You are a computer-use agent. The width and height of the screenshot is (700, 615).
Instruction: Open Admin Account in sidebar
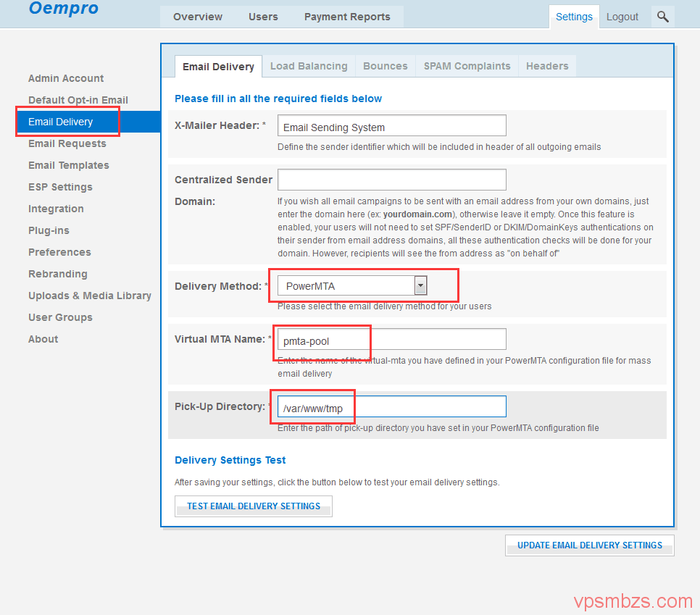click(x=66, y=78)
